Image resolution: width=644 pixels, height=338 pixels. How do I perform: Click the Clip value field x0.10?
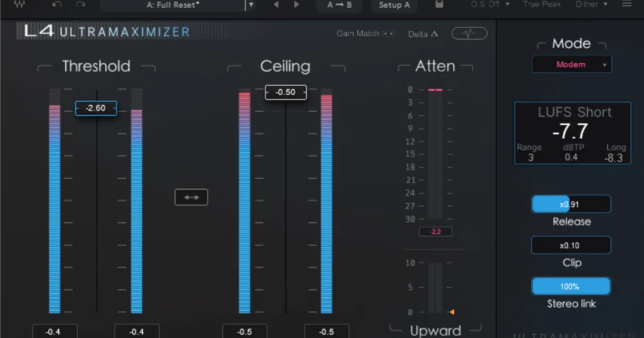(x=571, y=245)
